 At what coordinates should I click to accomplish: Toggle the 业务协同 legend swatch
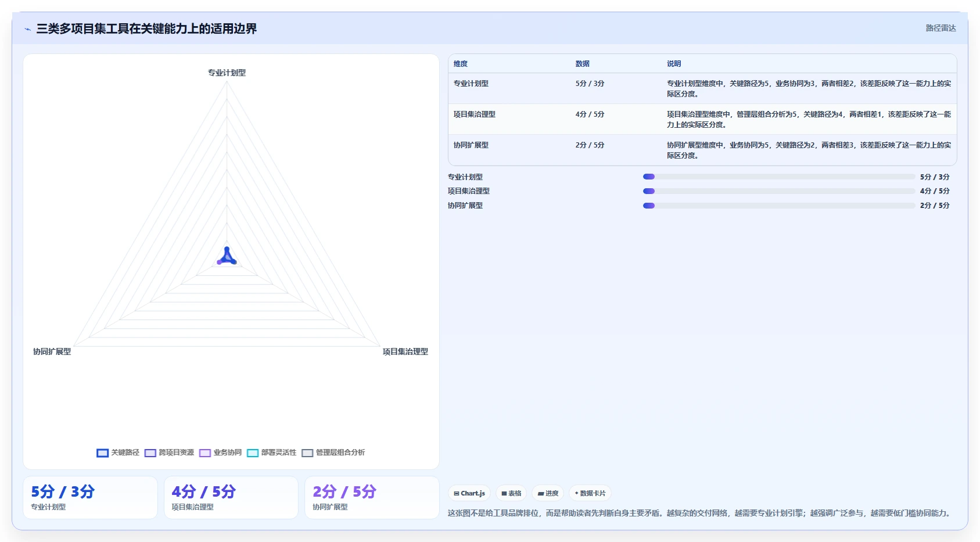tap(205, 453)
